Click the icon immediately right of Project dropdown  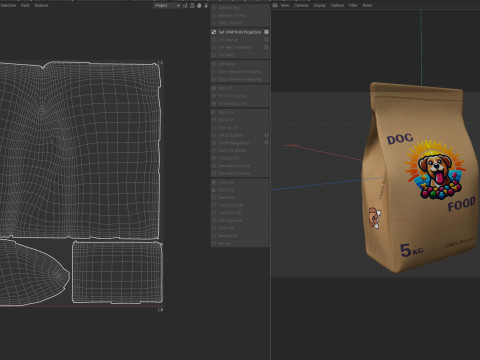click(185, 5)
